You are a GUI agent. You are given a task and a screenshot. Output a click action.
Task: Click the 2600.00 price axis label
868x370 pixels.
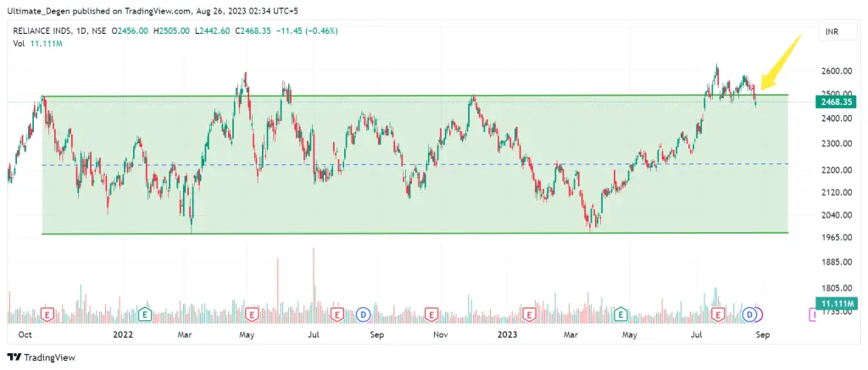[x=835, y=71]
